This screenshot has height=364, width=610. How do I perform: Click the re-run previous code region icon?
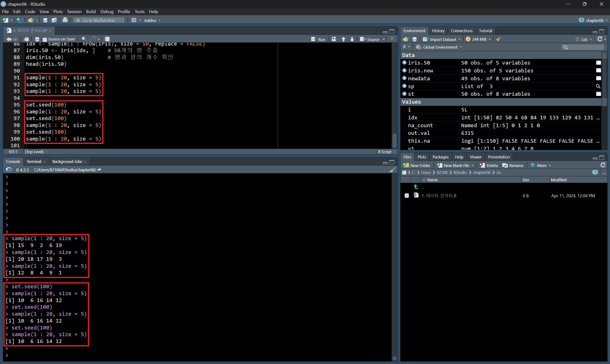point(334,39)
